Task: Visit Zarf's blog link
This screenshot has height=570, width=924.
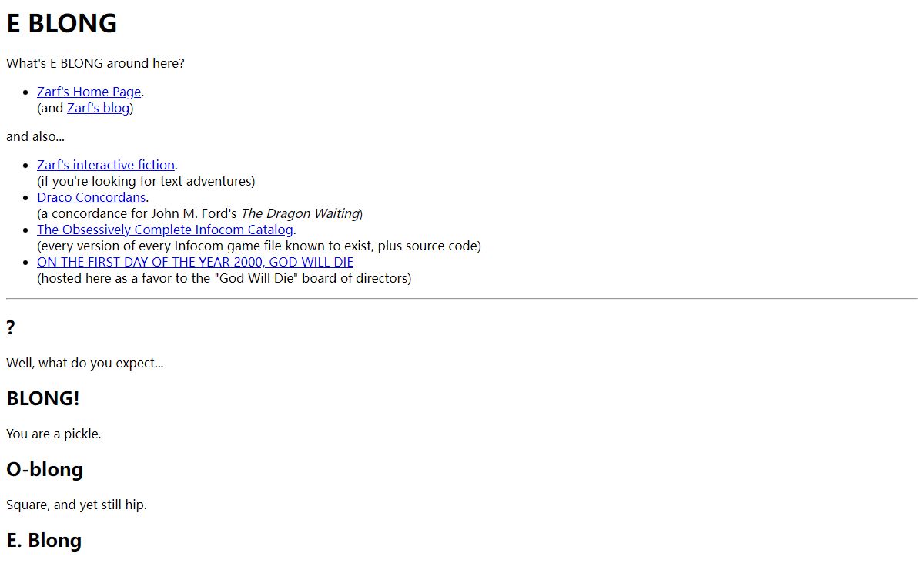Action: (x=99, y=108)
